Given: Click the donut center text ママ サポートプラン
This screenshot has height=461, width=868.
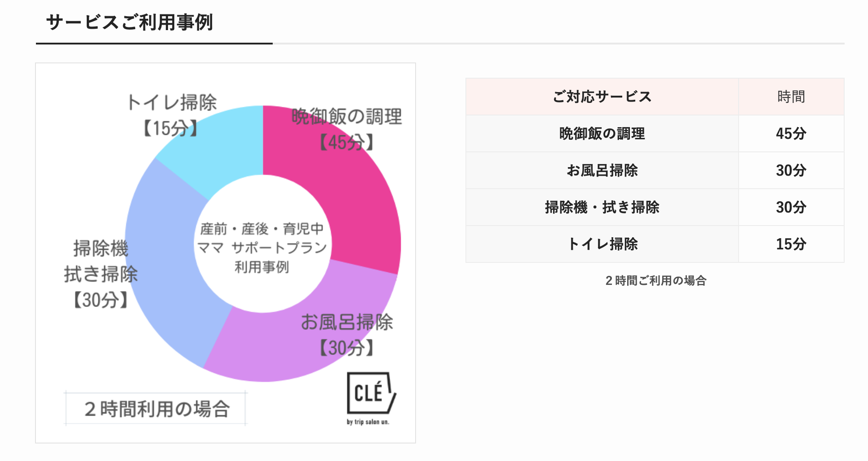Looking at the screenshot, I should 262,248.
